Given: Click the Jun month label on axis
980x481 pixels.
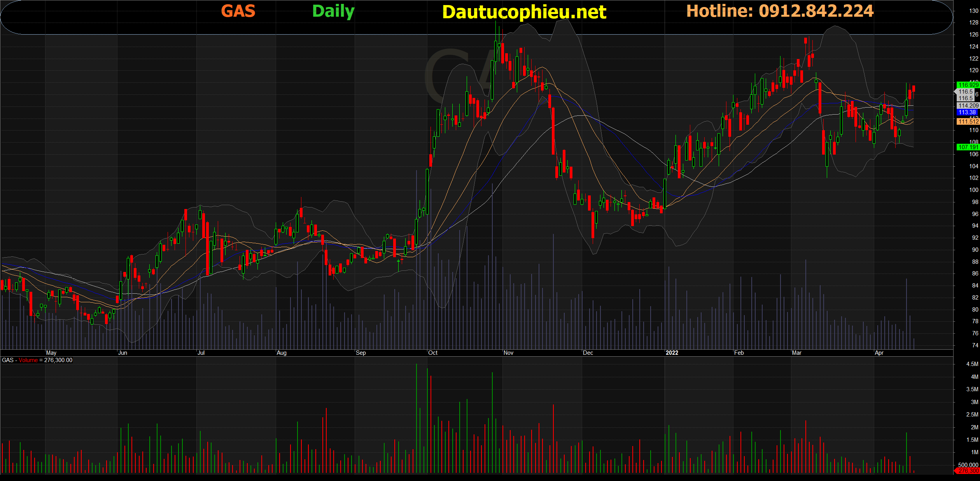Looking at the screenshot, I should tap(122, 353).
